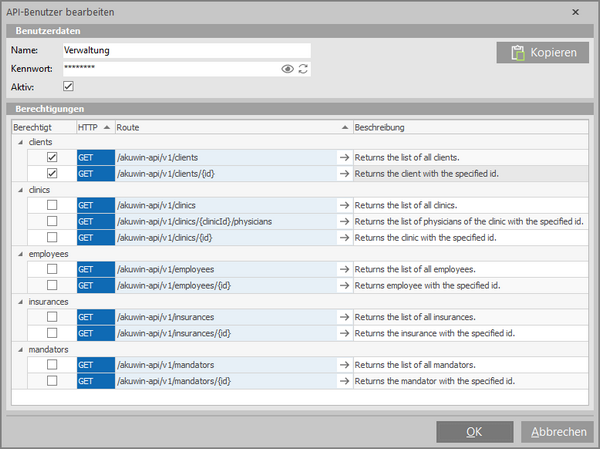This screenshot has height=449, width=600.
Task: Click the clipboard icon on Kopieren button
Action: [x=517, y=53]
